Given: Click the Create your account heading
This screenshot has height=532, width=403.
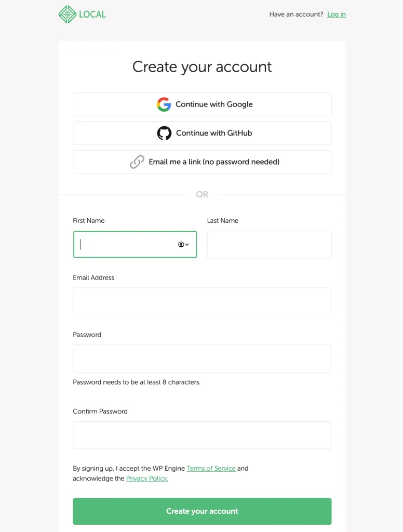Looking at the screenshot, I should [x=202, y=67].
